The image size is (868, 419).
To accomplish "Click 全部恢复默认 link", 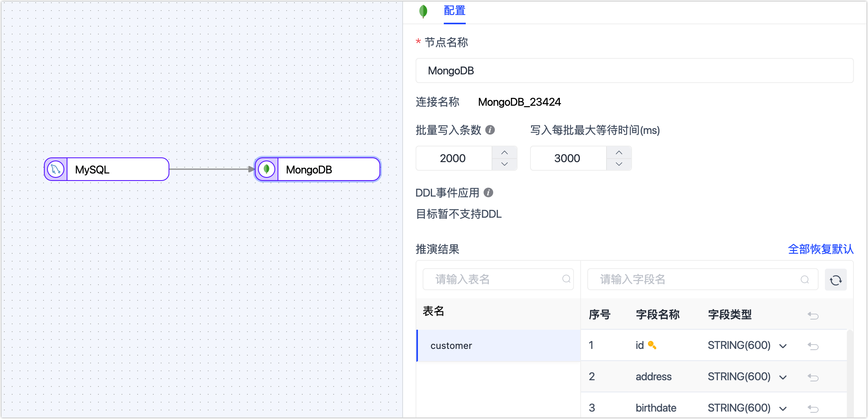I will click(x=821, y=249).
